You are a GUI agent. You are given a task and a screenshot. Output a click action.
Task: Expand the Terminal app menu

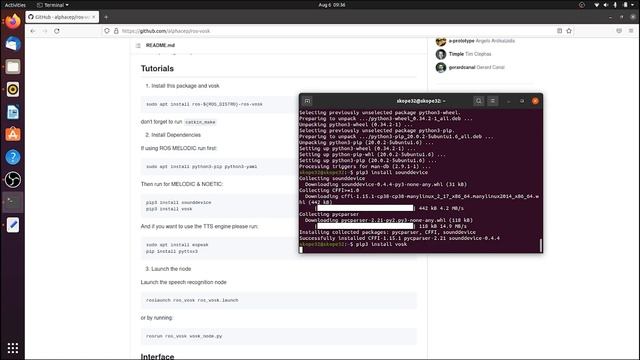pyautogui.click(x=53, y=5)
